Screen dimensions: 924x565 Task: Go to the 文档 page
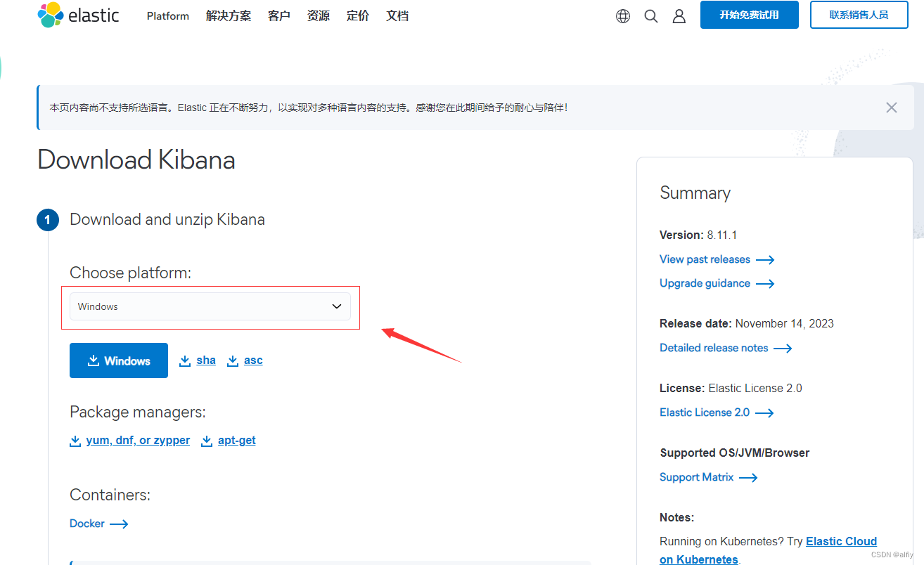(x=397, y=15)
